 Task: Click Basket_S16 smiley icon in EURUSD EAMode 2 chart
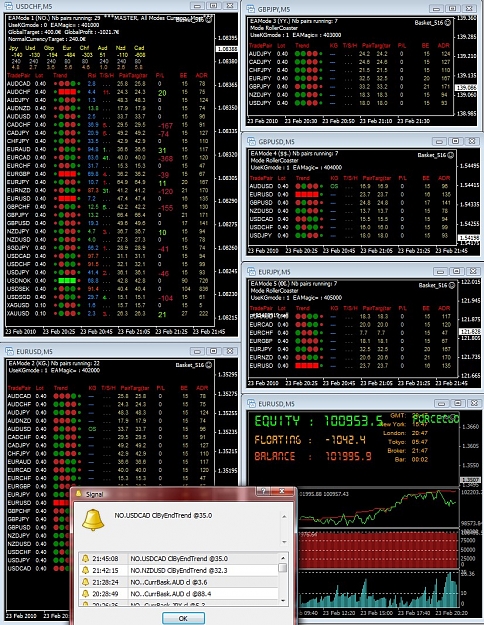pos(208,365)
